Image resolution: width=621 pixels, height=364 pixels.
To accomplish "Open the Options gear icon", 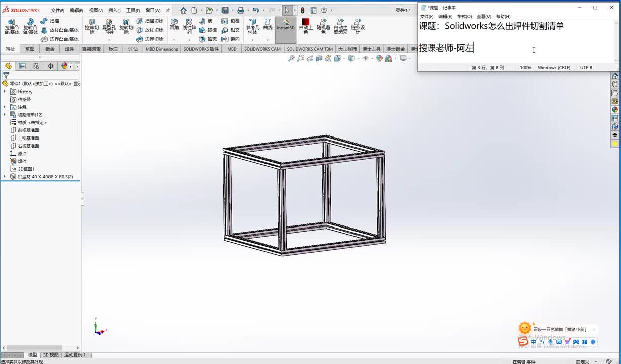I will (324, 10).
